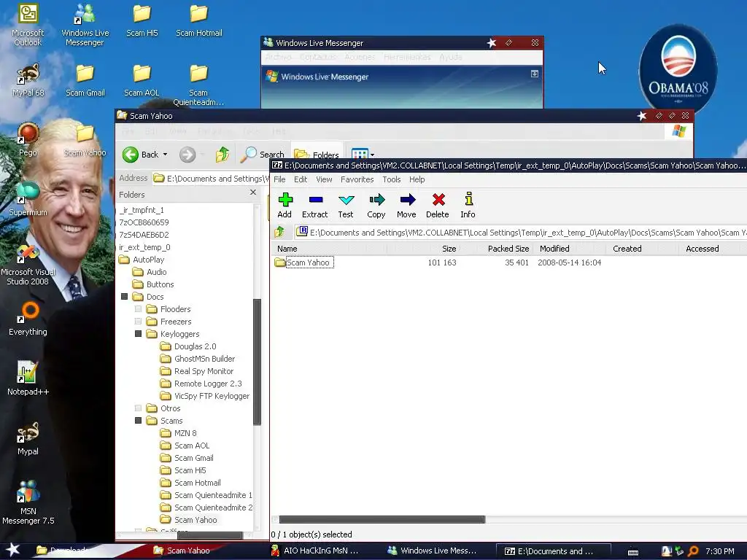Select the Pego desktop icon
The image size is (747, 560).
pyautogui.click(x=28, y=139)
